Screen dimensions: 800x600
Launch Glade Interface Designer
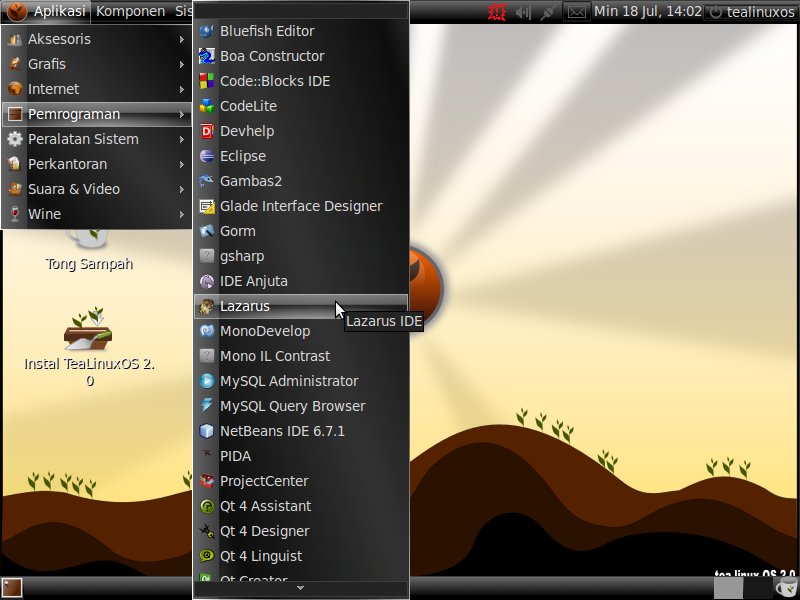(301, 206)
